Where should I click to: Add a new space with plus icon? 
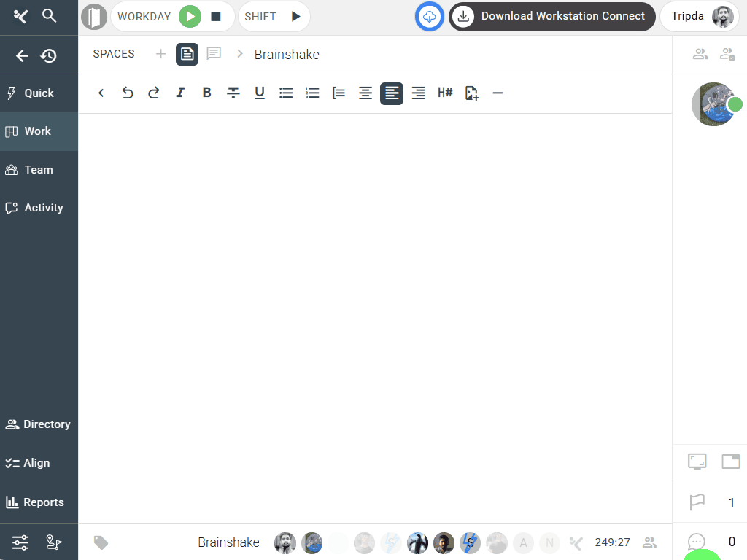tap(160, 54)
